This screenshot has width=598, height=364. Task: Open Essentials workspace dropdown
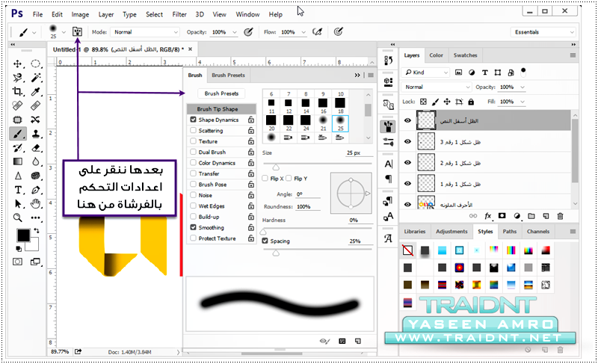543,32
